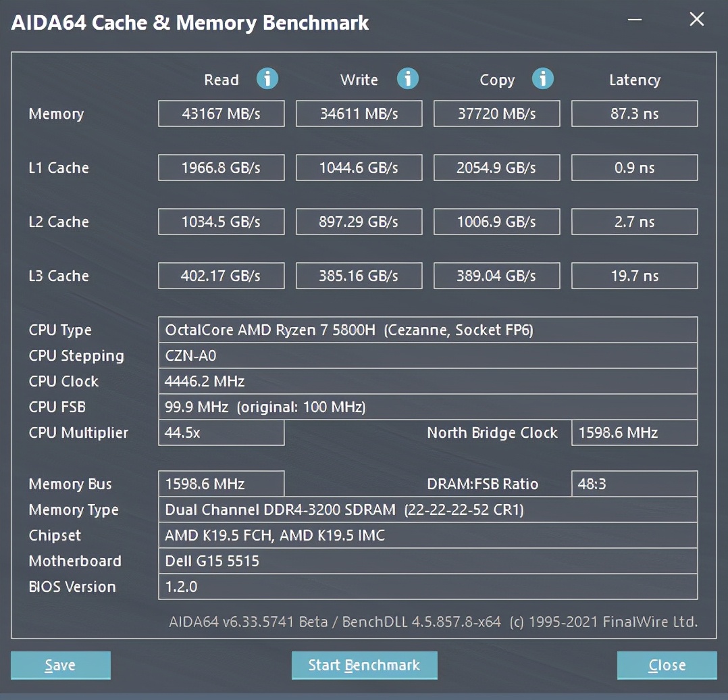Viewport: 728px width, 700px height.
Task: Click the Memory Latency 87.3 ns field
Action: (634, 114)
